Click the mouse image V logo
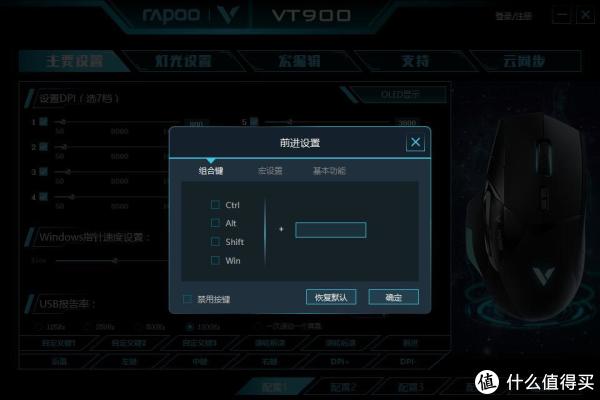 point(543,275)
